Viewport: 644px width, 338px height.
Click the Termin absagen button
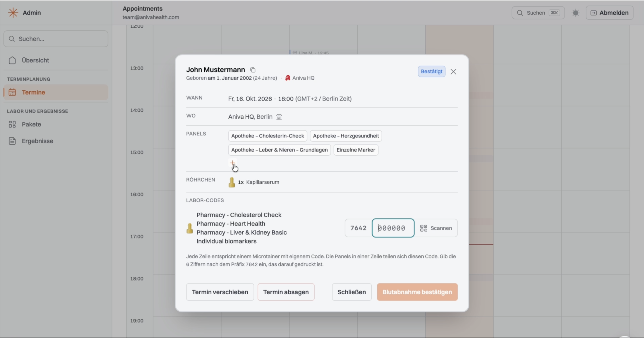coord(286,292)
